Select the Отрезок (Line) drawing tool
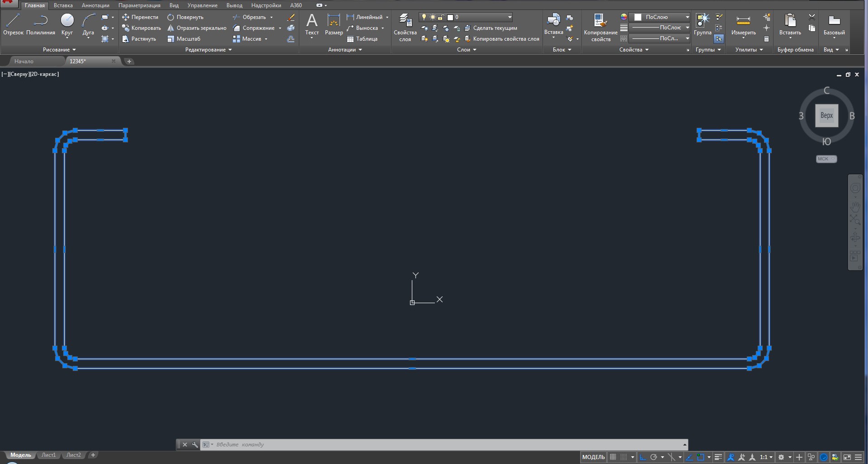 pyautogui.click(x=13, y=24)
